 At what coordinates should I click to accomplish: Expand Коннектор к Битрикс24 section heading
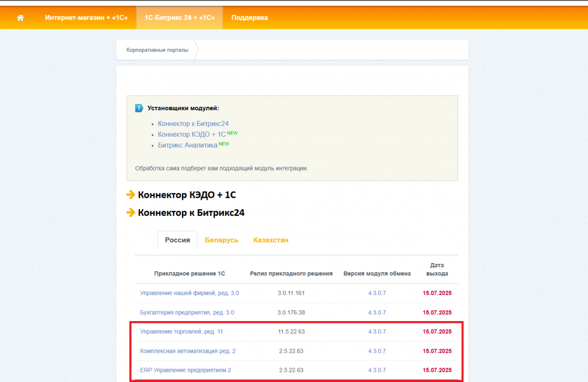tap(191, 213)
